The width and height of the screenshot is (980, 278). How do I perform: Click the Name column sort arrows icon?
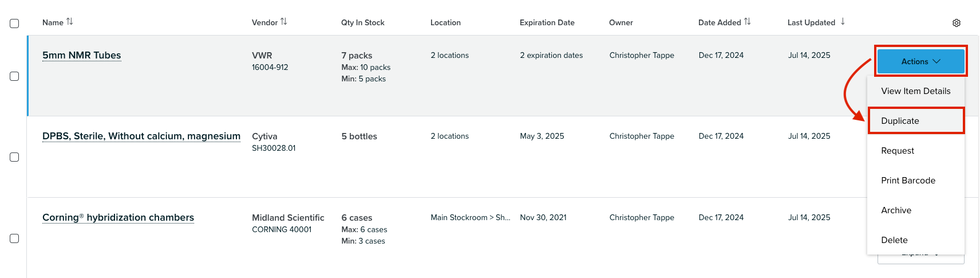70,22
